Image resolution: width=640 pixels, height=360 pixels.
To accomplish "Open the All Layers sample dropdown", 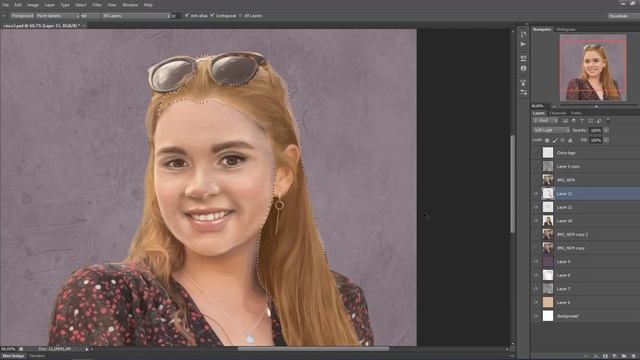I will coord(136,16).
